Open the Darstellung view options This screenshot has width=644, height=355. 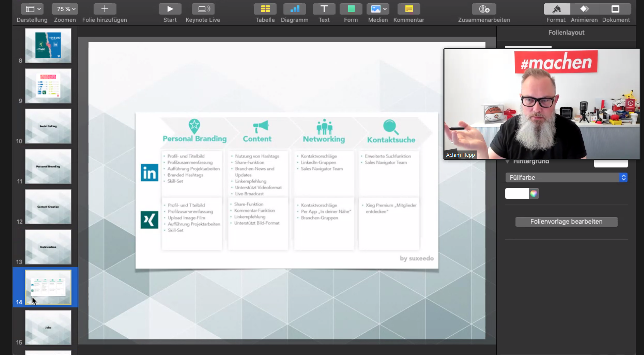click(32, 9)
